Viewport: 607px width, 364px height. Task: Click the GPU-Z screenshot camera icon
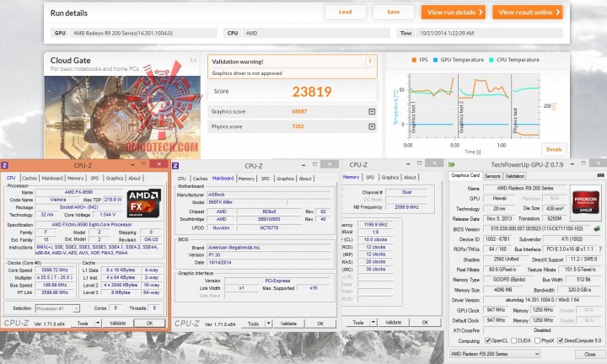(x=600, y=175)
